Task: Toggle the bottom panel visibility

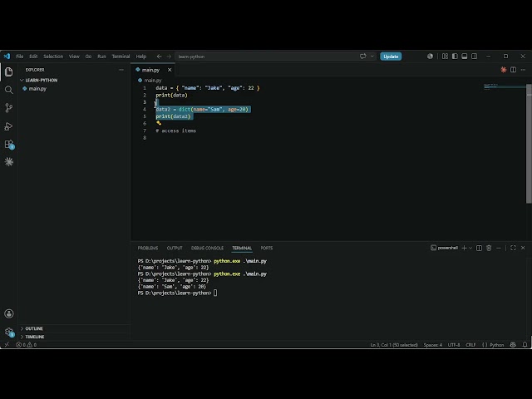Action: [x=465, y=57]
